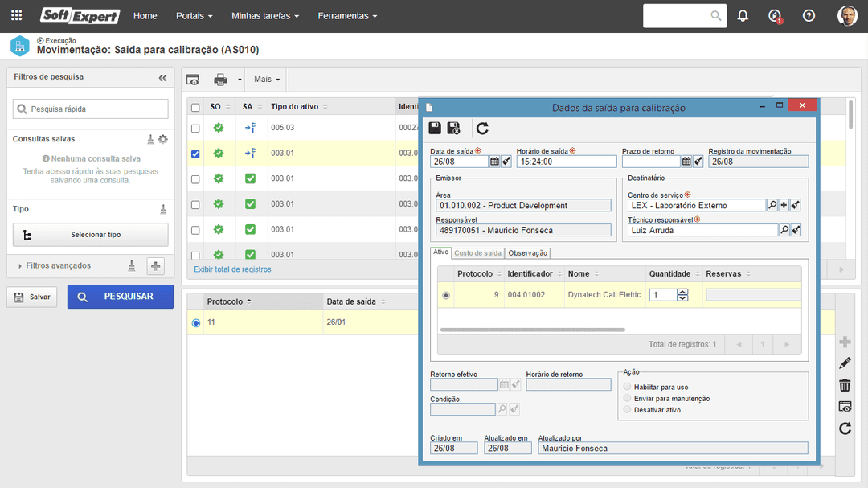Check the first row checkbox for 005.03

tap(195, 128)
